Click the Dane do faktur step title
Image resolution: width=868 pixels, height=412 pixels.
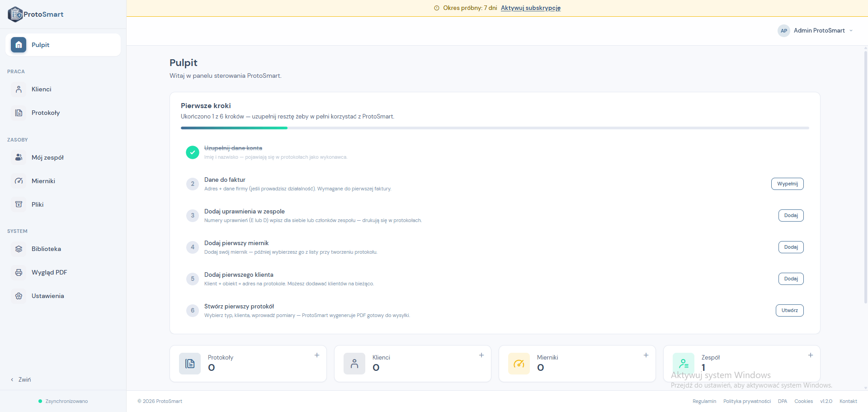[x=225, y=180]
